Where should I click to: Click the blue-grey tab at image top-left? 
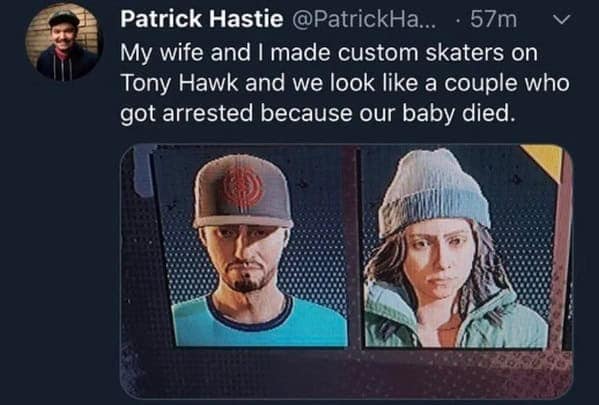[144, 171]
